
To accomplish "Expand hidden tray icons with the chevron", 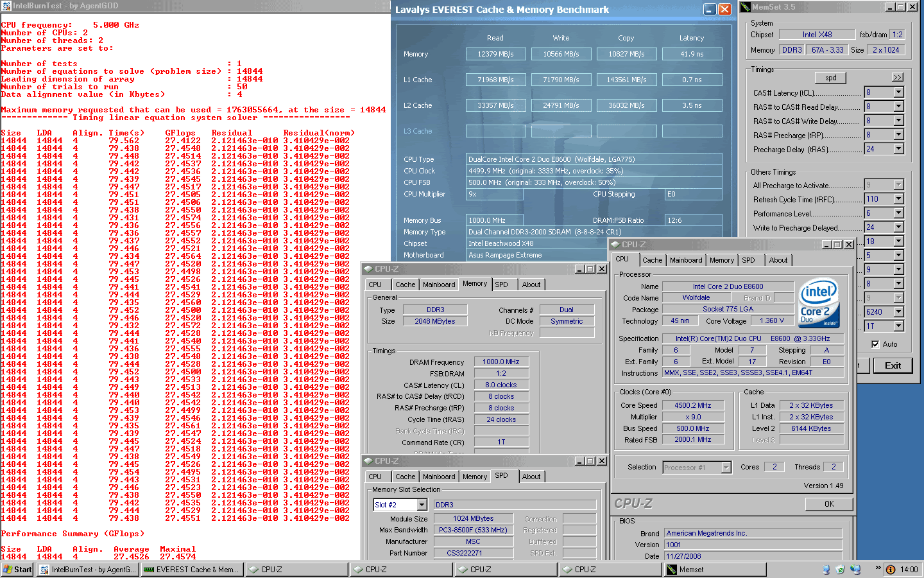I will pyautogui.click(x=877, y=569).
